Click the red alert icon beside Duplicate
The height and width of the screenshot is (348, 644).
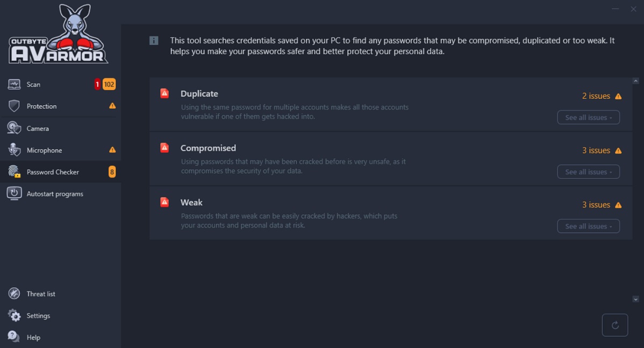coord(164,93)
